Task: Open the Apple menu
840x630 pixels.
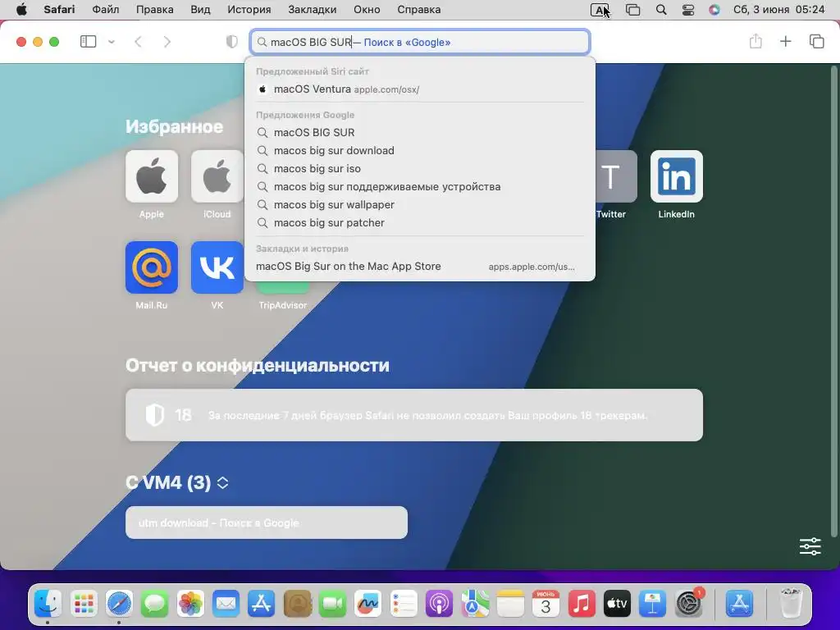Action: 21,10
